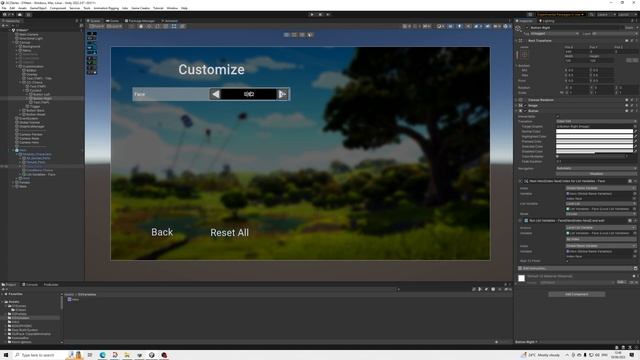Open Rect Transform component options menu icon
The height and width of the screenshot is (360, 640).
pyautogui.click(x=636, y=40)
